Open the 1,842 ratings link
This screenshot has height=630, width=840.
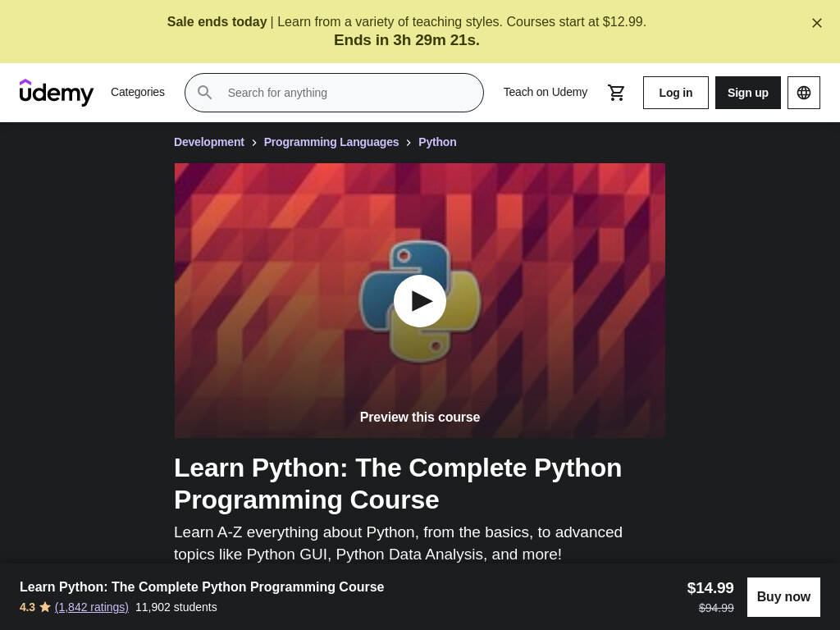coord(92,607)
